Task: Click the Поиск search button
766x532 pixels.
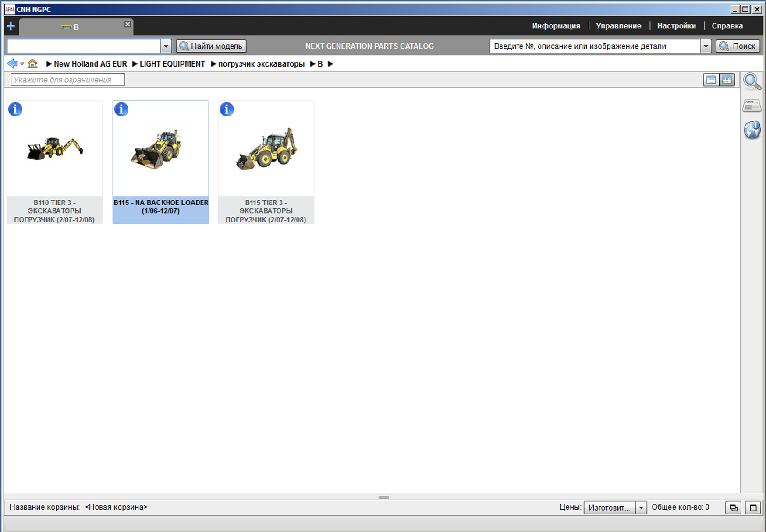Action: 738,46
